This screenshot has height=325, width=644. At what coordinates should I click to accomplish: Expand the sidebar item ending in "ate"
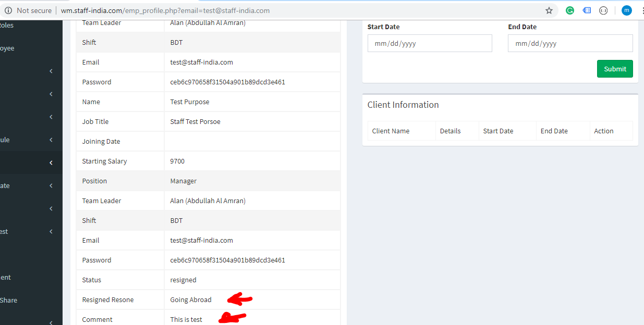tap(51, 186)
